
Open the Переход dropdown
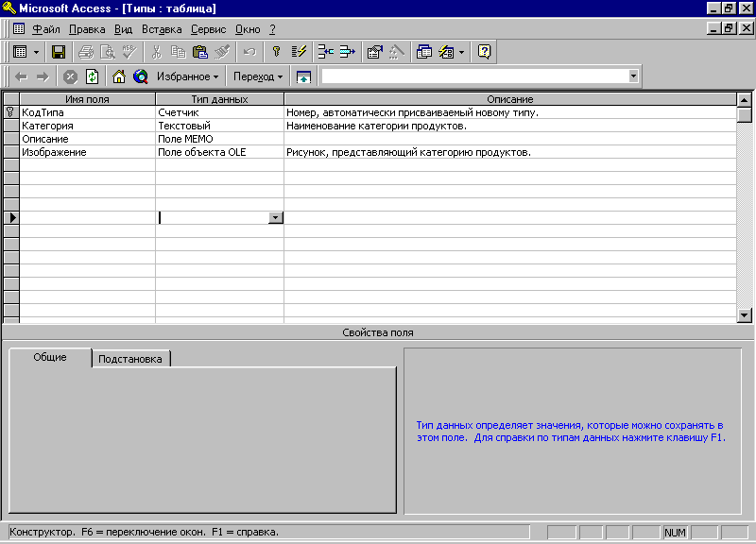[x=257, y=76]
